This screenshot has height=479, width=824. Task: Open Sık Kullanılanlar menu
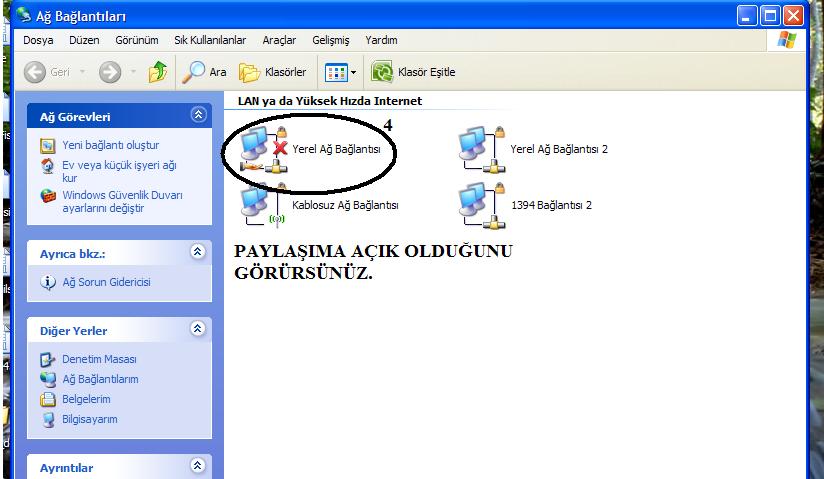point(210,40)
